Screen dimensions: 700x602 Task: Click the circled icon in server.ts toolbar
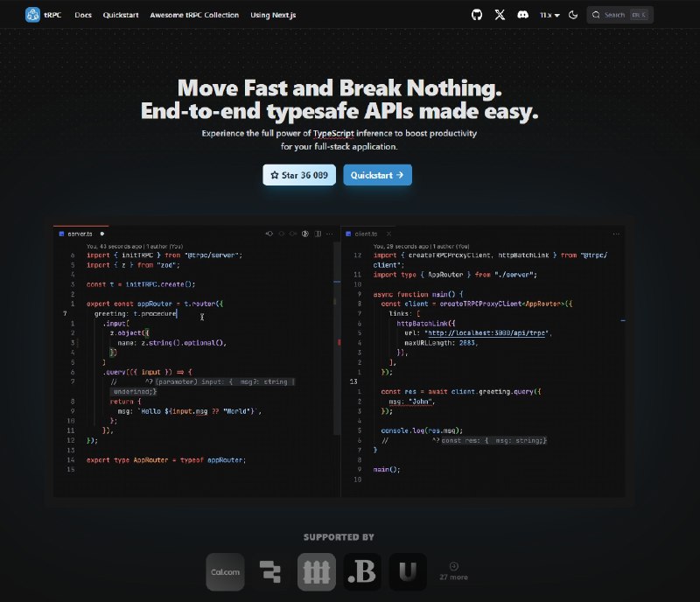coord(305,234)
